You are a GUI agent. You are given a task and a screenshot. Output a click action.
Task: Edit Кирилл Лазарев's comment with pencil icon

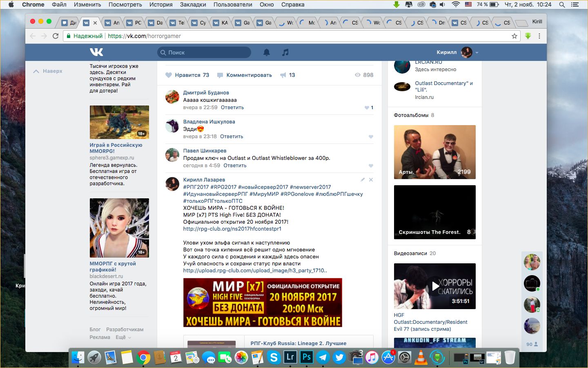(x=363, y=180)
